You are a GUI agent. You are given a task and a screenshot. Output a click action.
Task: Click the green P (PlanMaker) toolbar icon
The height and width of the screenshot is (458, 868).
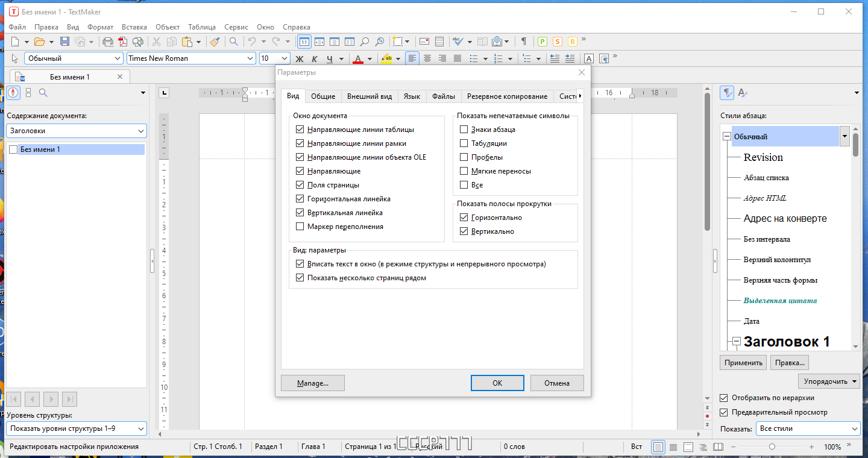point(542,42)
